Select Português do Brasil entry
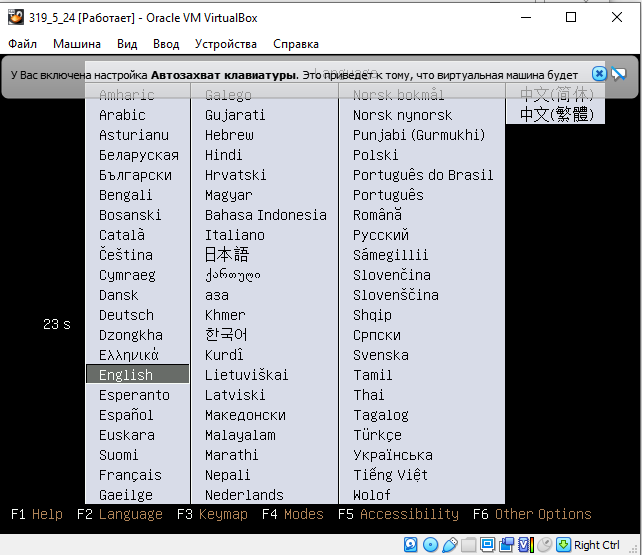The image size is (642, 555). click(x=423, y=175)
